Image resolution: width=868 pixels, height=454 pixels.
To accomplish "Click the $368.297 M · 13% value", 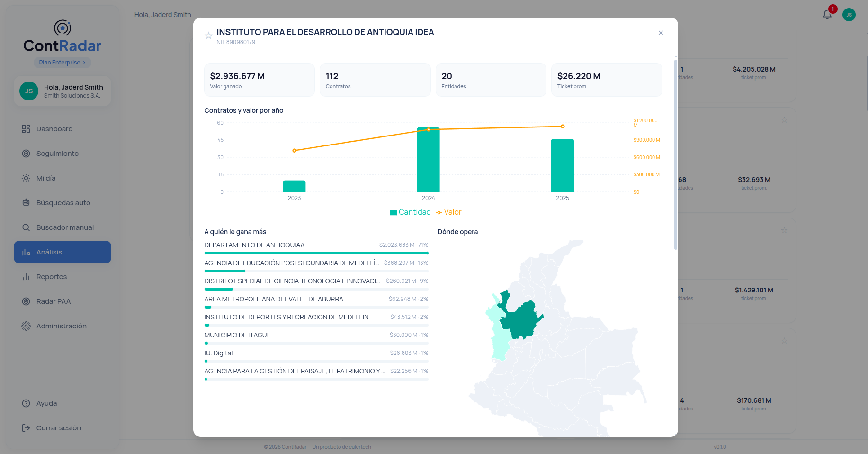I will click(x=406, y=263).
